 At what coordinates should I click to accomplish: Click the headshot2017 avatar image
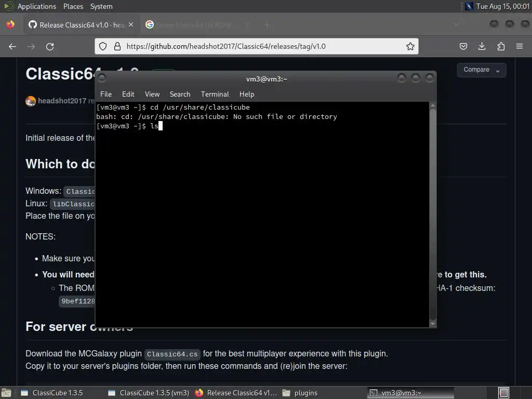(31, 101)
